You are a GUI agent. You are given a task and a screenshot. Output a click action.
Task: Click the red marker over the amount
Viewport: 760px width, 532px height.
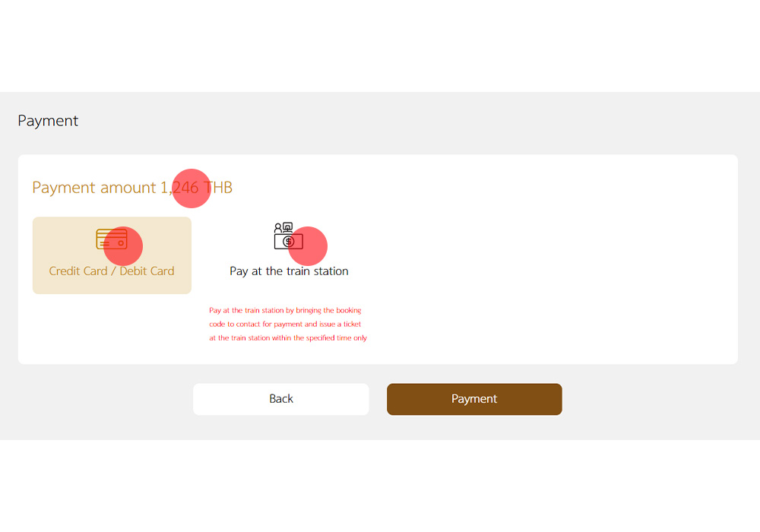tap(191, 188)
